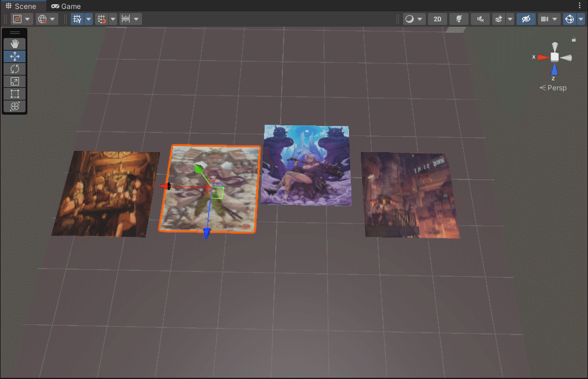The image size is (588, 379).
Task: Open the pivot/center handle position dropdown
Action: tap(28, 19)
